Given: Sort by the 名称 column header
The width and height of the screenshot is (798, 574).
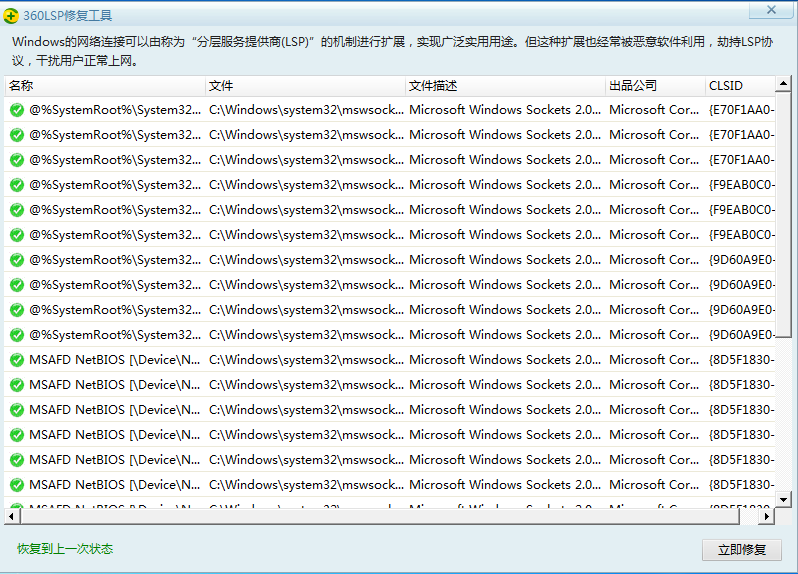Looking at the screenshot, I should click(x=105, y=85).
